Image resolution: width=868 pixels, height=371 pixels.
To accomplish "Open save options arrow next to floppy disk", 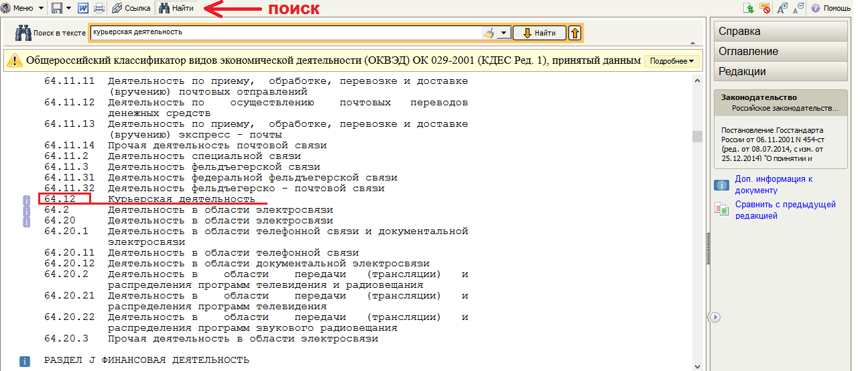I will coord(68,9).
